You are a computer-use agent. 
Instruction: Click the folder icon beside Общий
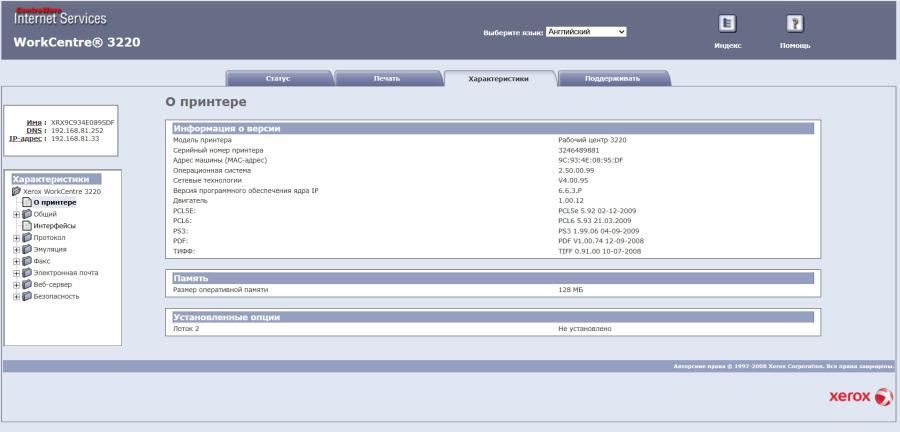click(x=27, y=214)
